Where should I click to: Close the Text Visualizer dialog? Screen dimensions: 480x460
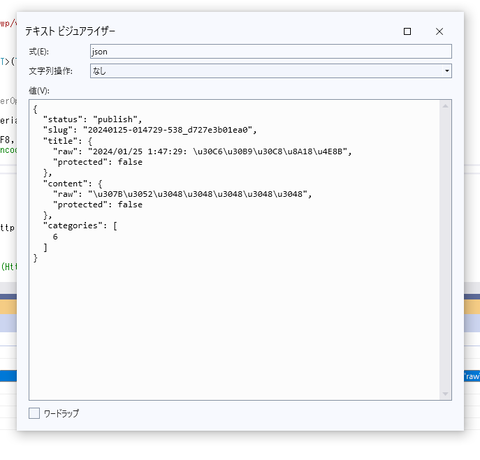click(x=439, y=31)
